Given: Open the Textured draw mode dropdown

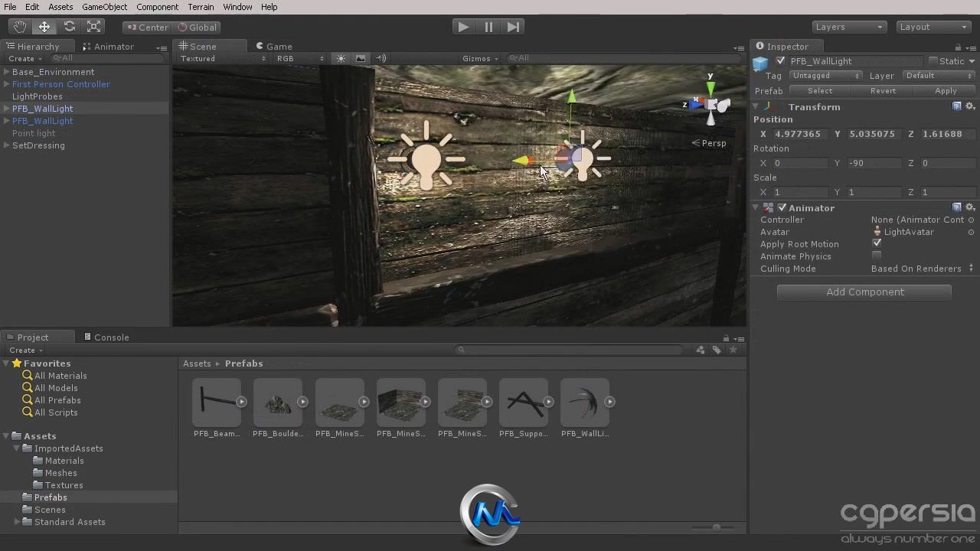Looking at the screenshot, I should [x=223, y=58].
